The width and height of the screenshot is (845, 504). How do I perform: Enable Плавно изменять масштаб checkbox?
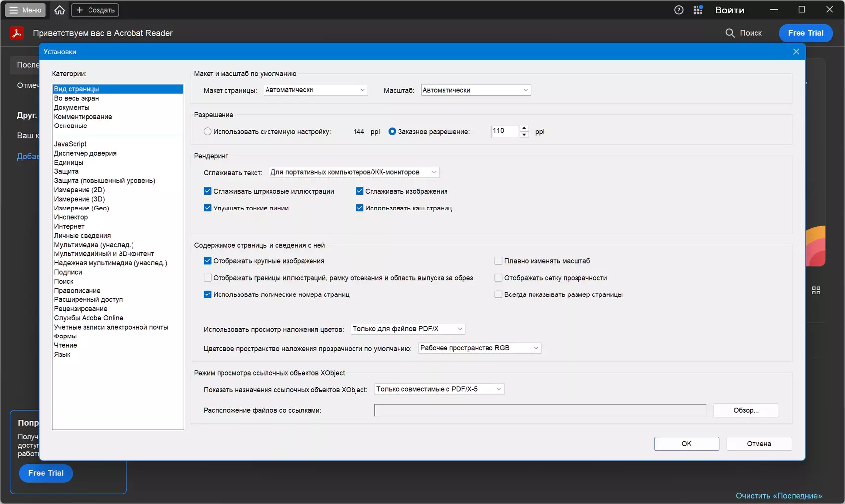coord(498,261)
